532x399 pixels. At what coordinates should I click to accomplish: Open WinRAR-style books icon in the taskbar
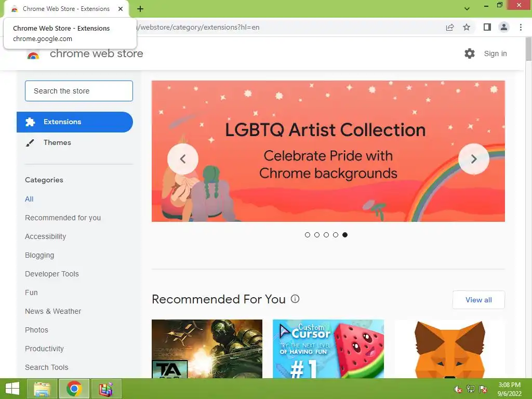tap(106, 389)
